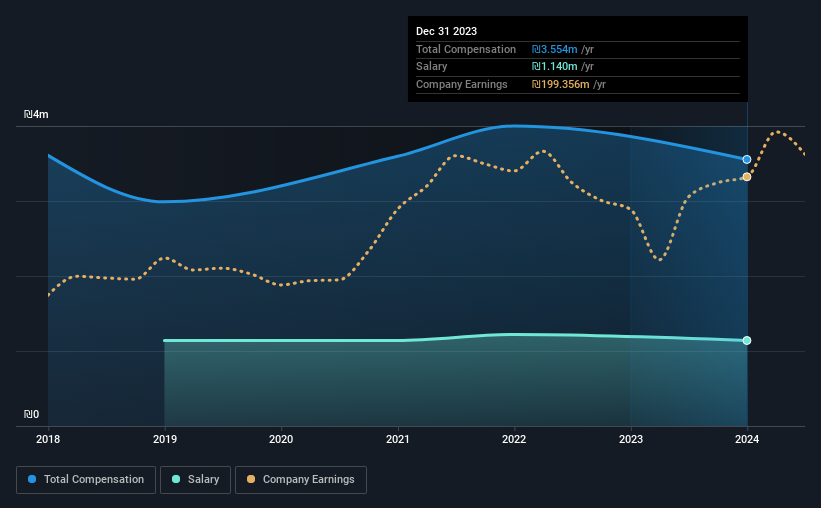Click the Dec 31 2023 tooltip date
Viewport: 821px width, 508px height.
click(x=447, y=31)
